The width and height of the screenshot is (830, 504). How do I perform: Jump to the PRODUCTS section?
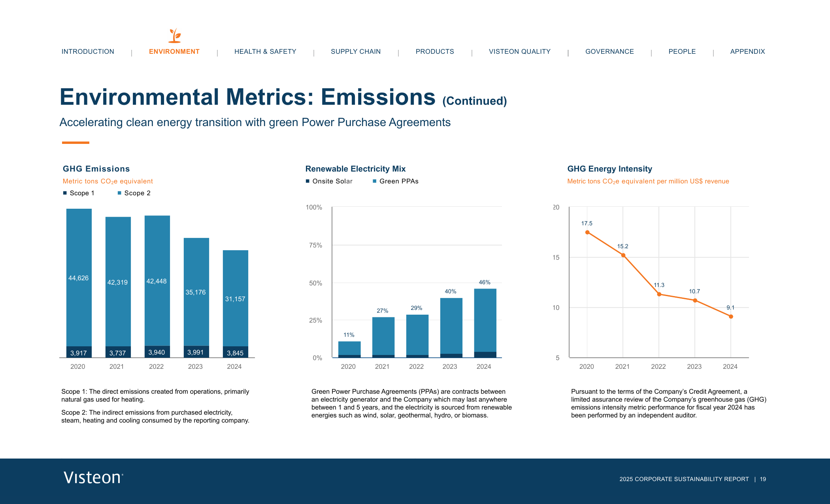tap(435, 51)
